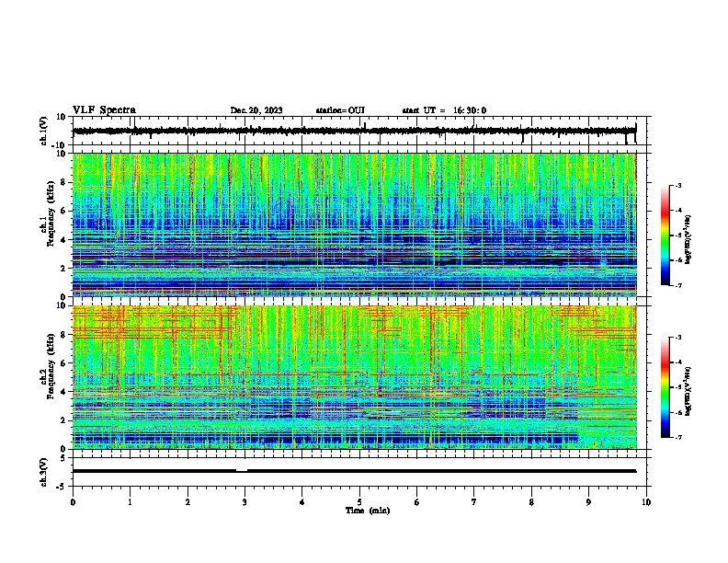
Task: Click the log(PSD) label beside ch.2 color bar
Action: pos(688,391)
